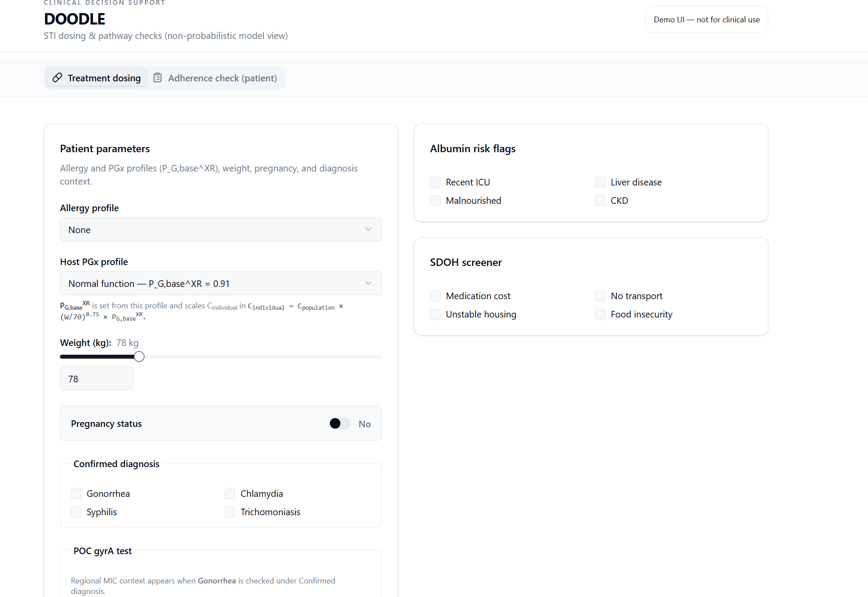Toggle the Pregnancy status switch
This screenshot has width=868, height=597.
tap(339, 424)
